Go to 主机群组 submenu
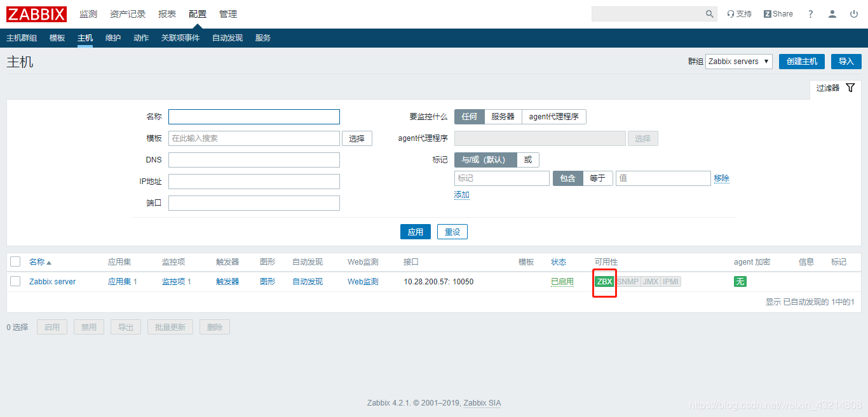The image size is (868, 417). [x=22, y=38]
